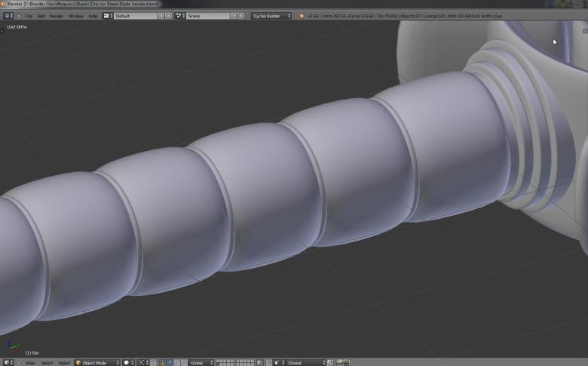Open the viewport shading mode icon
Image resolution: width=588 pixels, height=366 pixels.
tap(127, 363)
